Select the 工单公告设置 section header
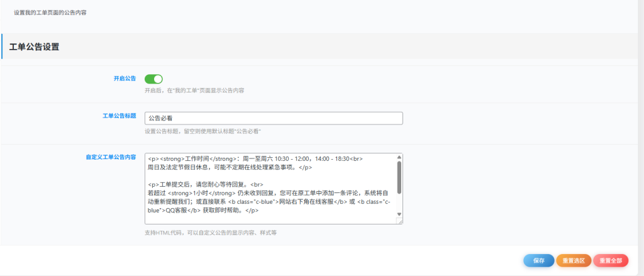This screenshot has height=276, width=644. point(35,47)
